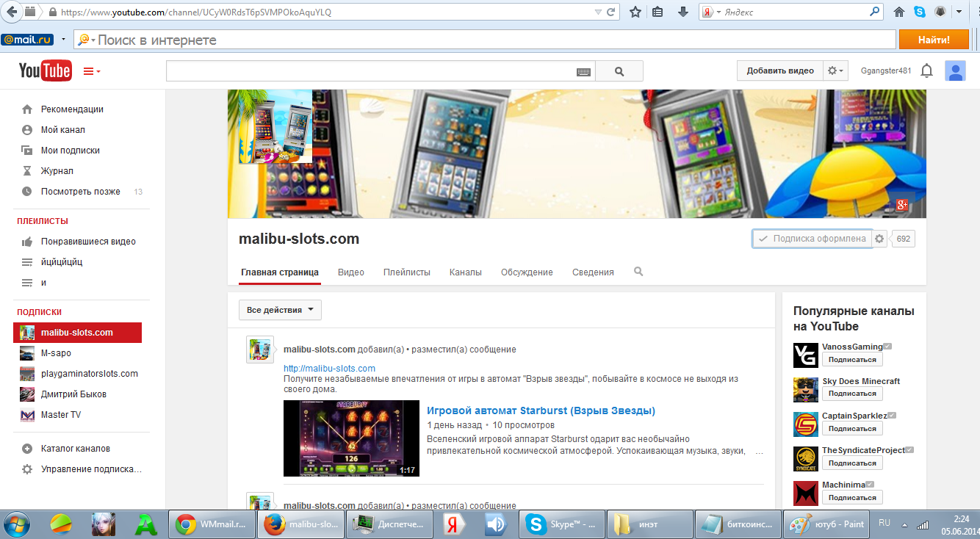Open Понравившиеся видео playlist
Screen dimensions: 980x539
coord(88,242)
